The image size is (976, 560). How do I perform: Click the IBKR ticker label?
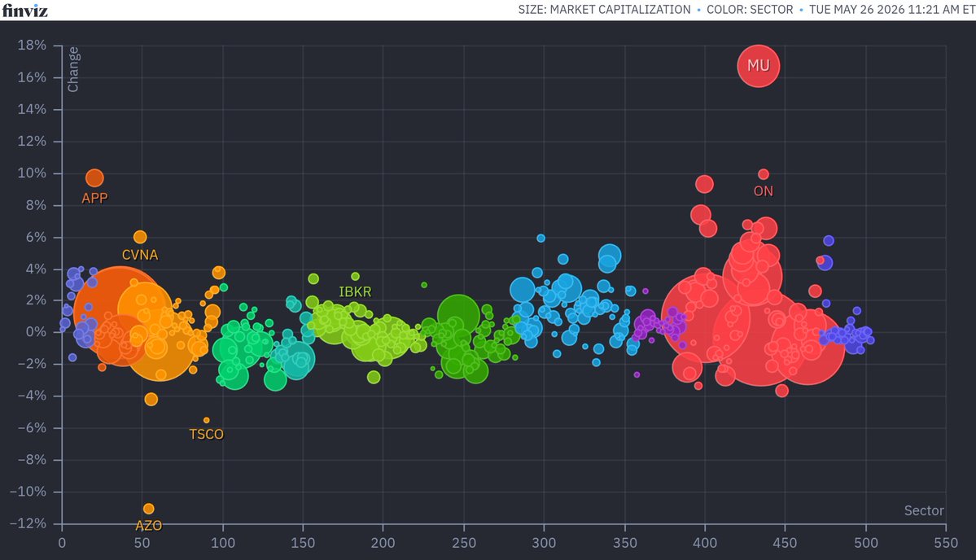point(355,291)
